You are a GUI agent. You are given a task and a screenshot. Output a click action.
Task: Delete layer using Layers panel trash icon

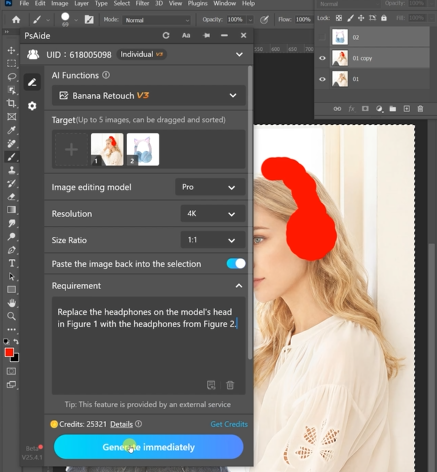[420, 109]
